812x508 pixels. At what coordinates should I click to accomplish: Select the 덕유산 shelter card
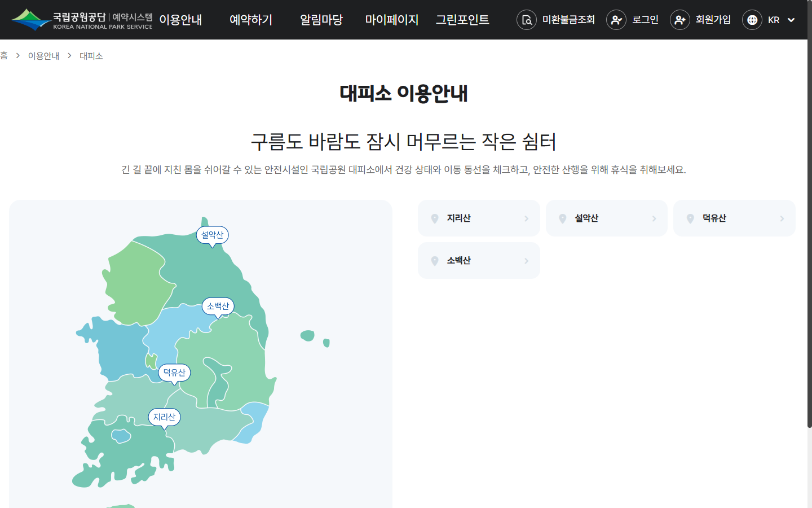pos(734,218)
